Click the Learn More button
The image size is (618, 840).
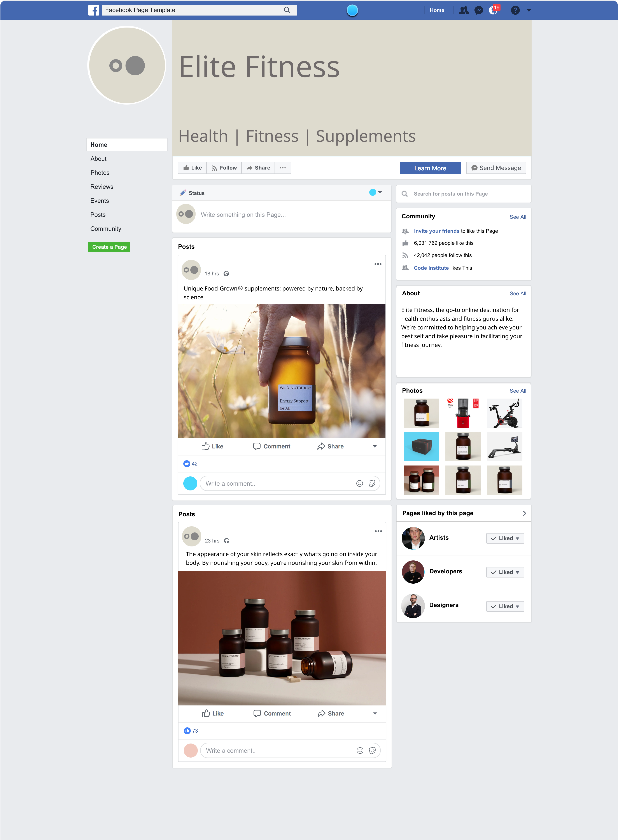[x=430, y=168]
